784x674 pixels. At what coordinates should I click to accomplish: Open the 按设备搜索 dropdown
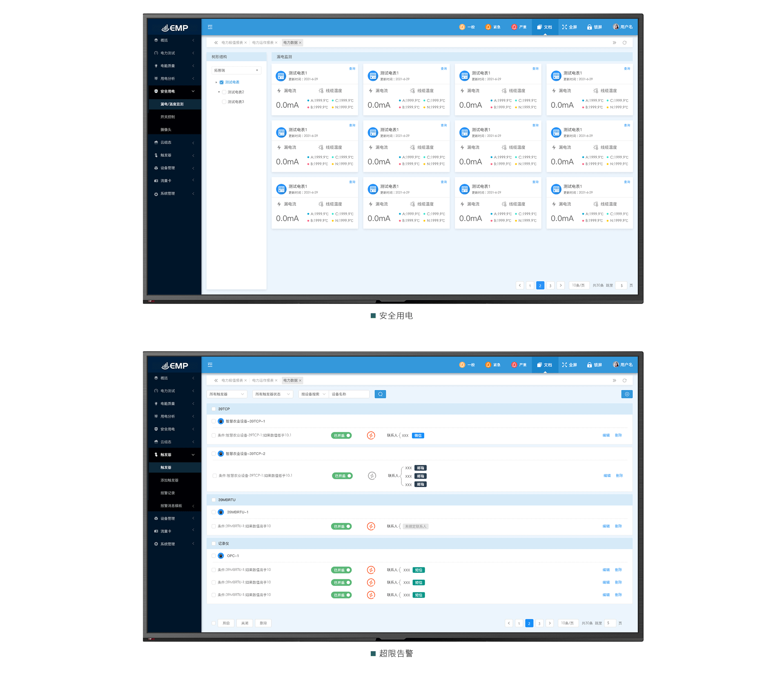tap(313, 394)
